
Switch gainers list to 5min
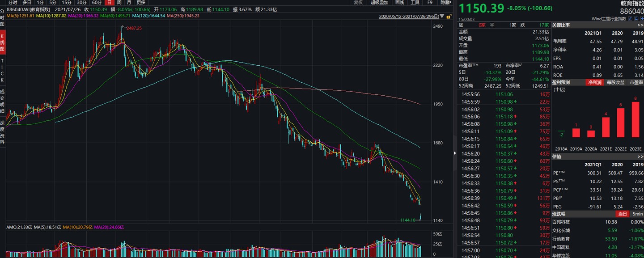tap(636, 214)
